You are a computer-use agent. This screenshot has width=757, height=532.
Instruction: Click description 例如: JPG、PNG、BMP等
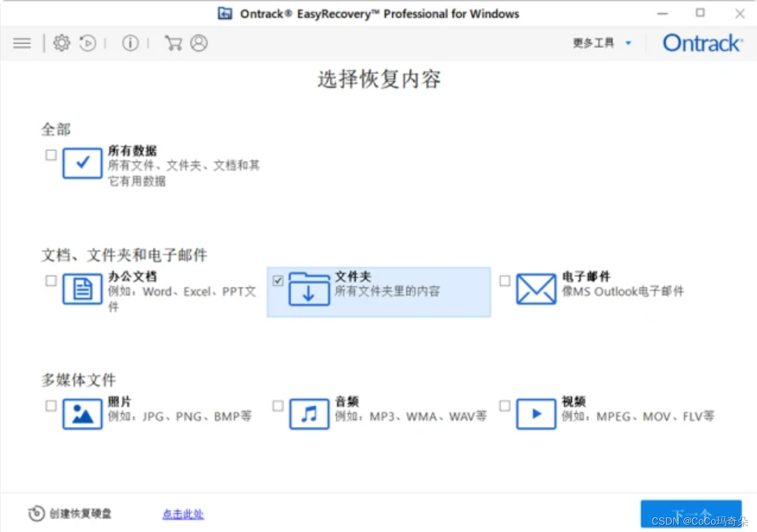pos(180,416)
